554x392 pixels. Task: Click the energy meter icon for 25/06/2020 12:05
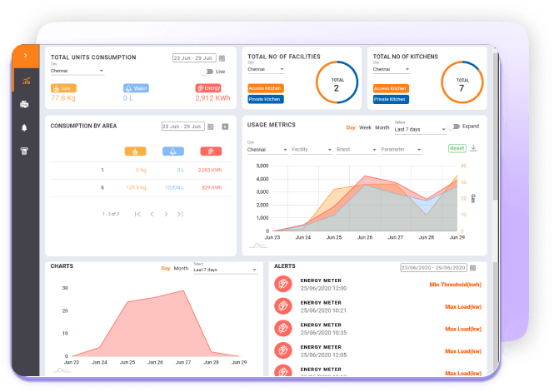[283, 350]
